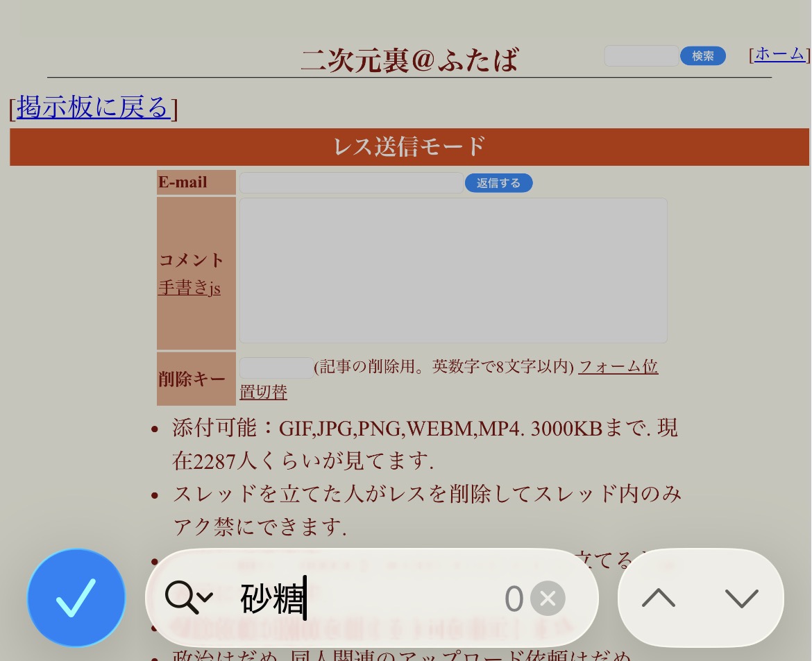Screen dimensions: 812x661
Task: Focus the E-mail input field
Action: [350, 183]
